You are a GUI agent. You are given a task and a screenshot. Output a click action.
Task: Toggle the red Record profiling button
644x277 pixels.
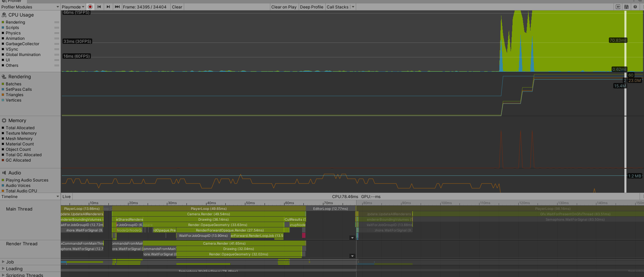90,7
